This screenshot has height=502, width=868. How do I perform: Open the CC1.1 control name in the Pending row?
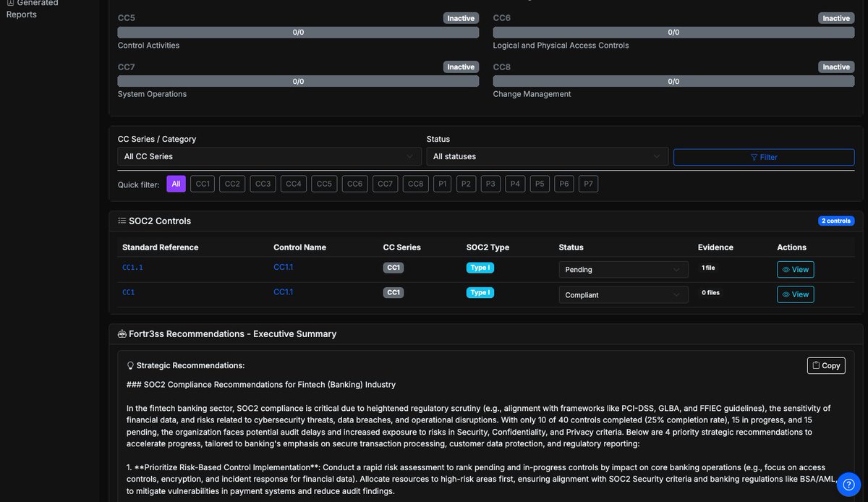pos(283,268)
